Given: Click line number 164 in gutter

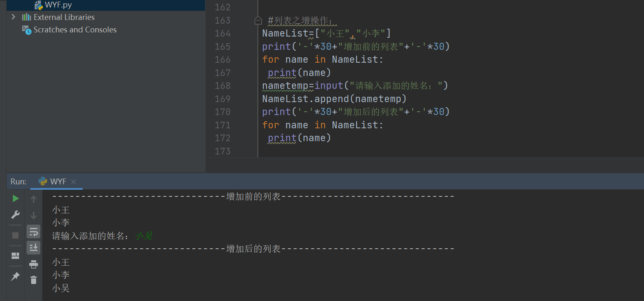Looking at the screenshot, I should pyautogui.click(x=223, y=33).
